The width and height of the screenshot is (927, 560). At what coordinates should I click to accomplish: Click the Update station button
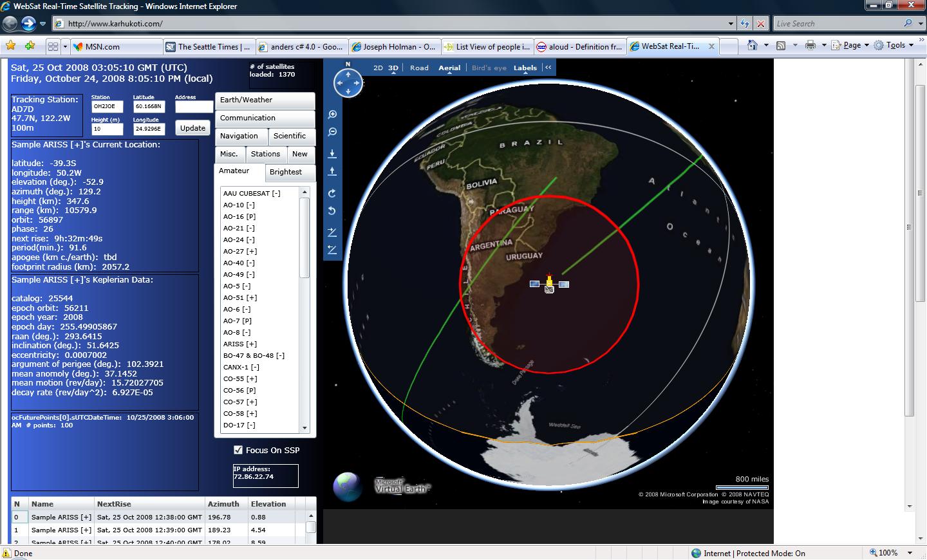(x=192, y=128)
